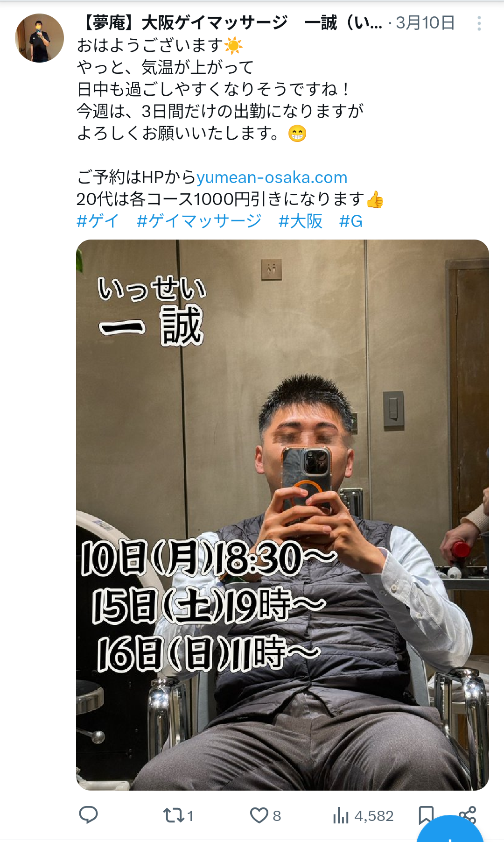Image resolution: width=504 pixels, height=842 pixels.
Task: Tap the retweet icon
Action: point(173,815)
